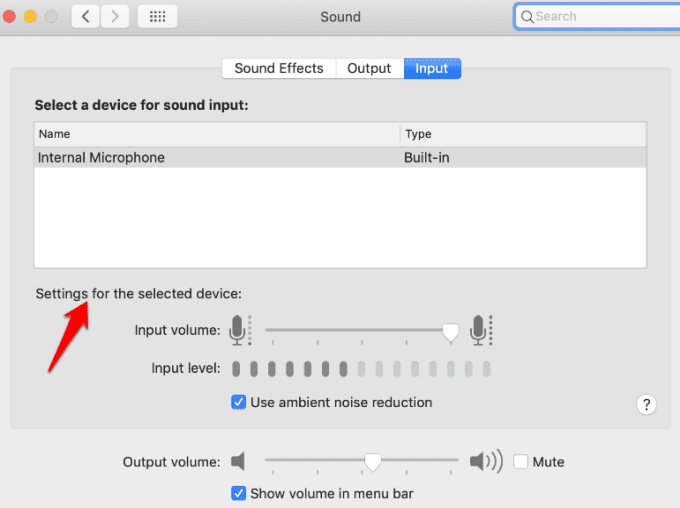This screenshot has width=680, height=508.
Task: Click the high input volume microphone icon
Action: (x=480, y=329)
